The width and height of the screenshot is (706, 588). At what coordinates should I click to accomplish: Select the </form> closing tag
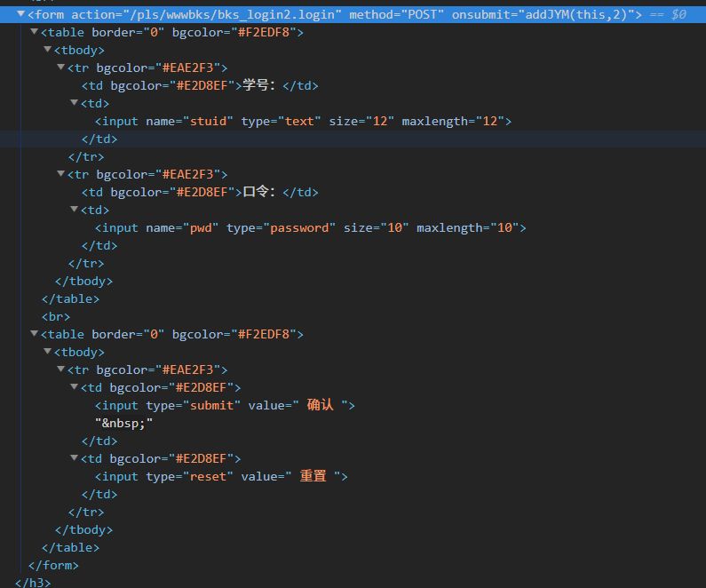click(53, 565)
